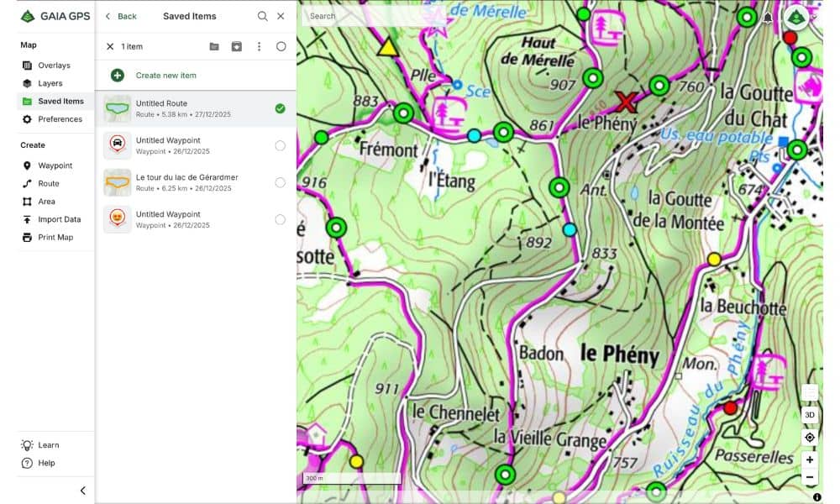
Task: Click the green plus Create new item icon
Action: click(x=118, y=76)
